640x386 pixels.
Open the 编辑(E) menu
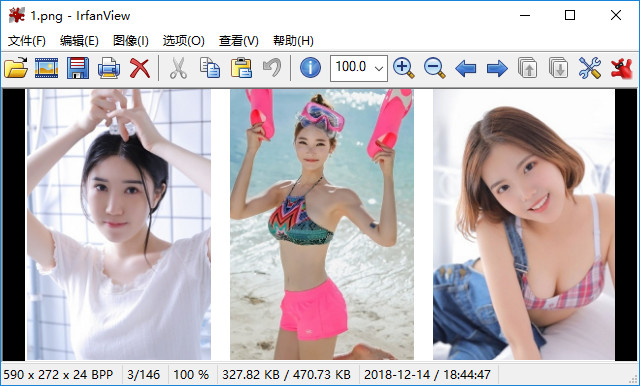click(x=79, y=41)
